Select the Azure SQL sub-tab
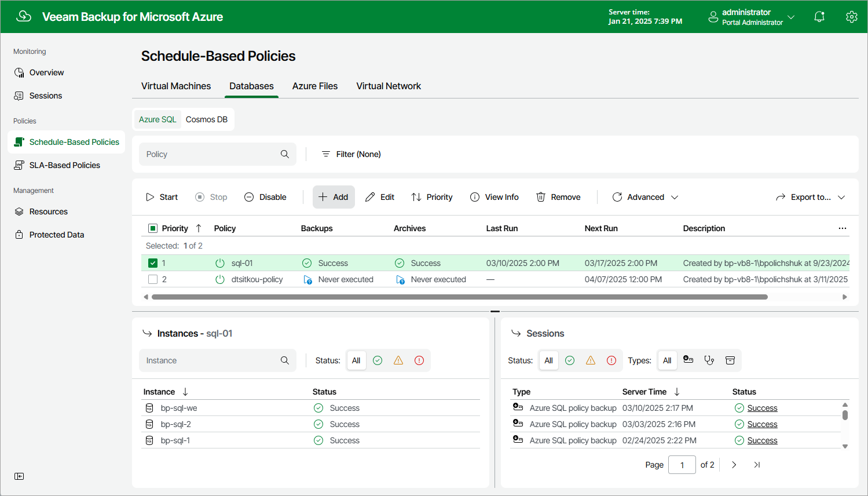 click(158, 119)
